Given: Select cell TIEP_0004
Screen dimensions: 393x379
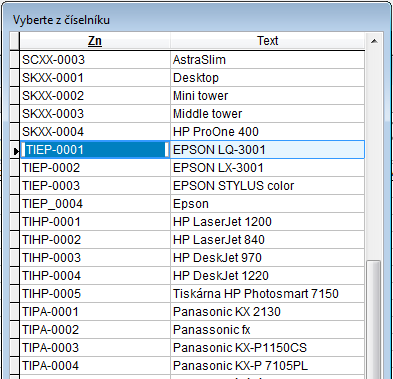Looking at the screenshot, I should tap(95, 204).
